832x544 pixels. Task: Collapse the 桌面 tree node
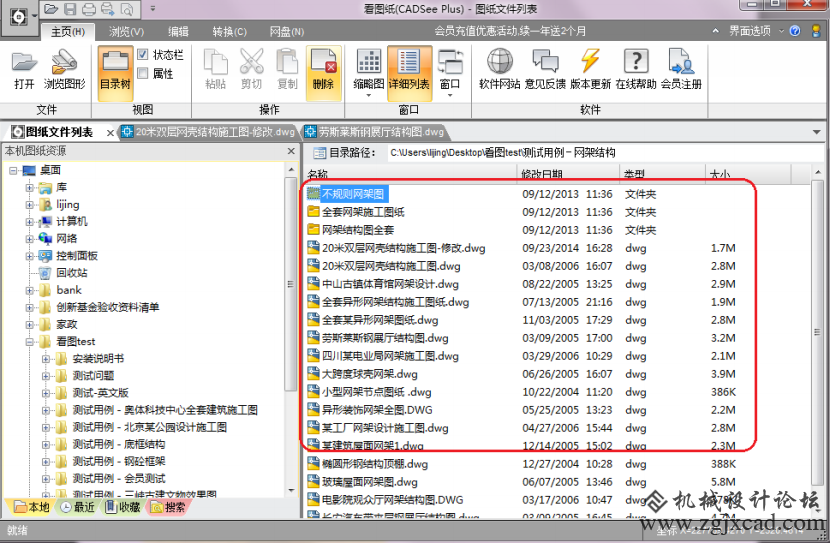point(13,170)
